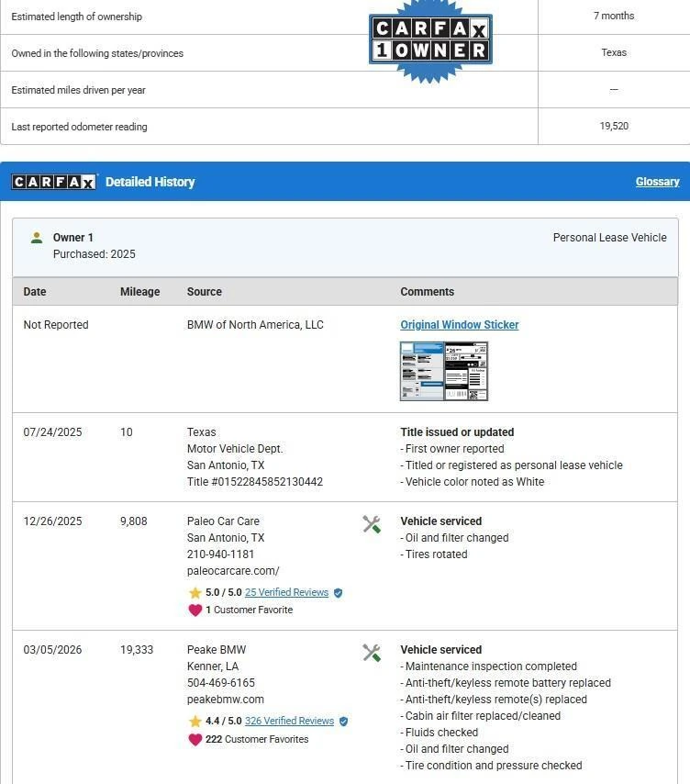Viewport: 690px width, 784px height.
Task: Click Last reported odometer reading label
Action: coord(79,127)
